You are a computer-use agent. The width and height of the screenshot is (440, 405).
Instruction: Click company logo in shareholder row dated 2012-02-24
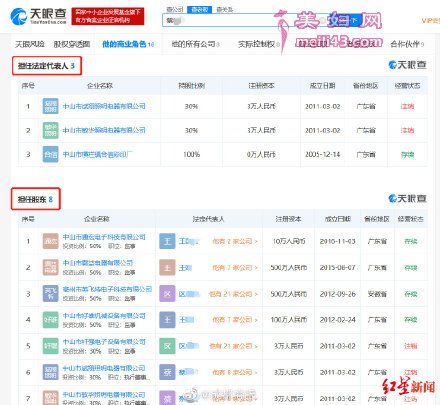(51, 320)
